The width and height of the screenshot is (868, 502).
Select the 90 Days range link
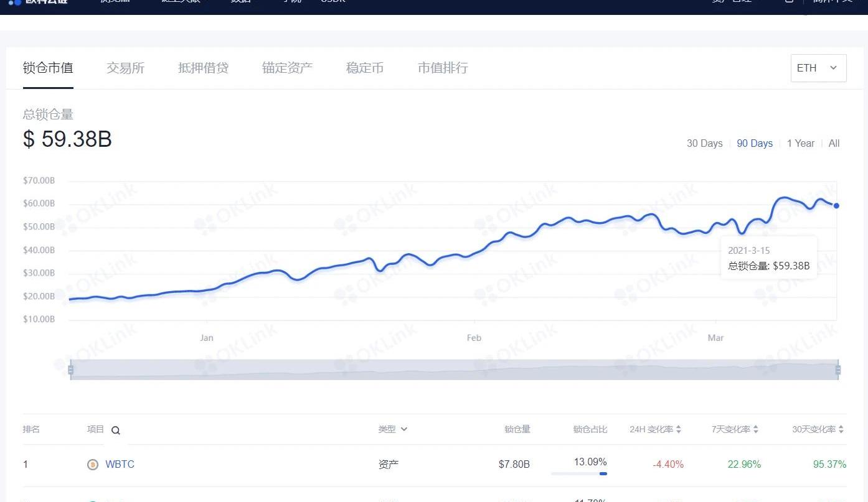(x=754, y=144)
